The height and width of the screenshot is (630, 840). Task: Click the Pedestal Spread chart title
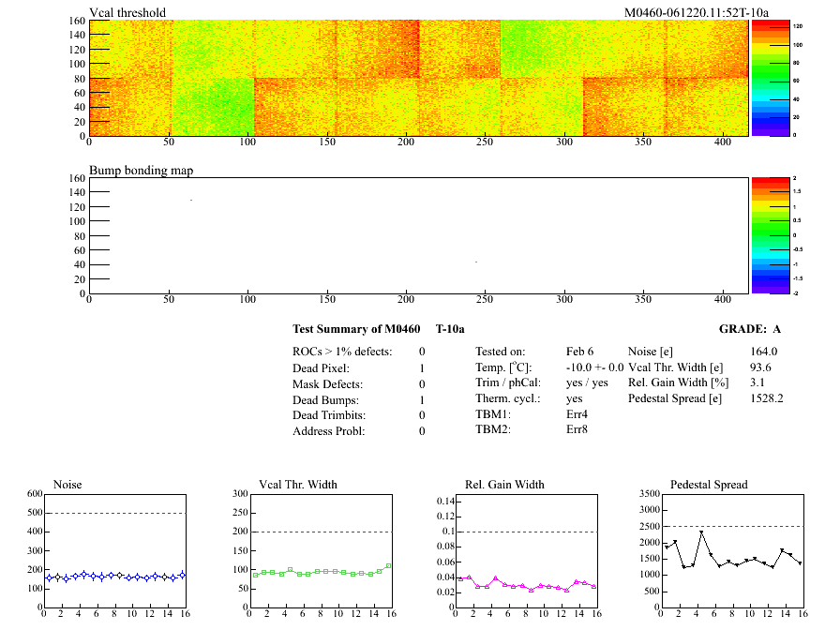click(x=709, y=485)
